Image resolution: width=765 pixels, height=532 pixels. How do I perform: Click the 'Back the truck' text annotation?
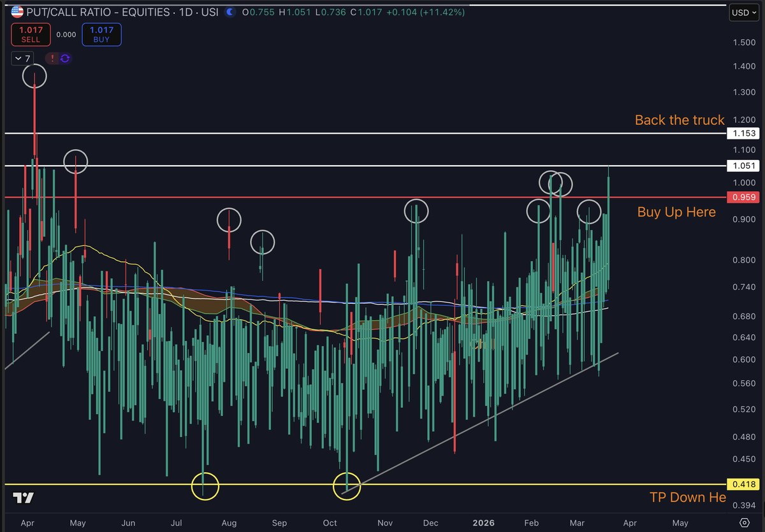pos(680,120)
